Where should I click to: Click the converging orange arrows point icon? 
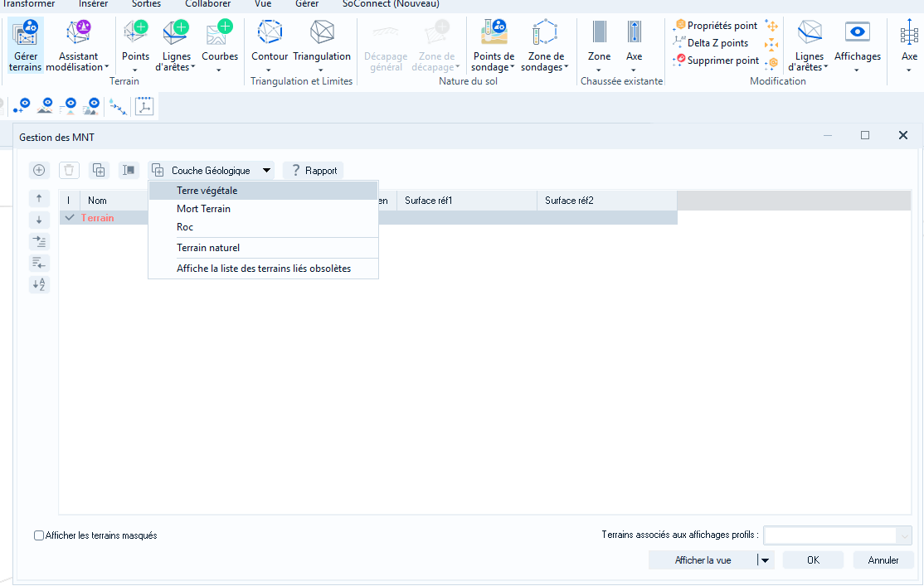(x=771, y=44)
